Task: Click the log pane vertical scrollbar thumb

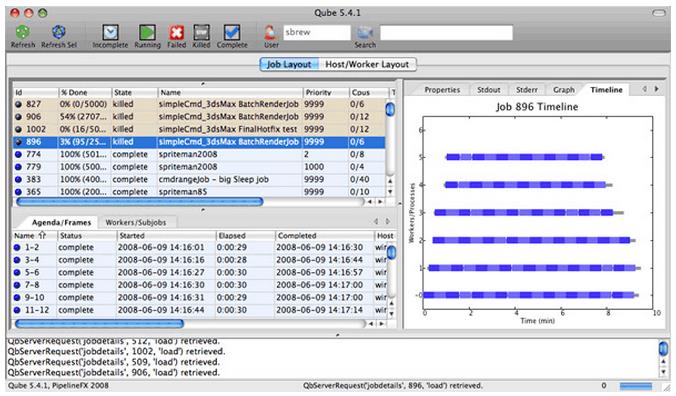Action: (x=663, y=348)
